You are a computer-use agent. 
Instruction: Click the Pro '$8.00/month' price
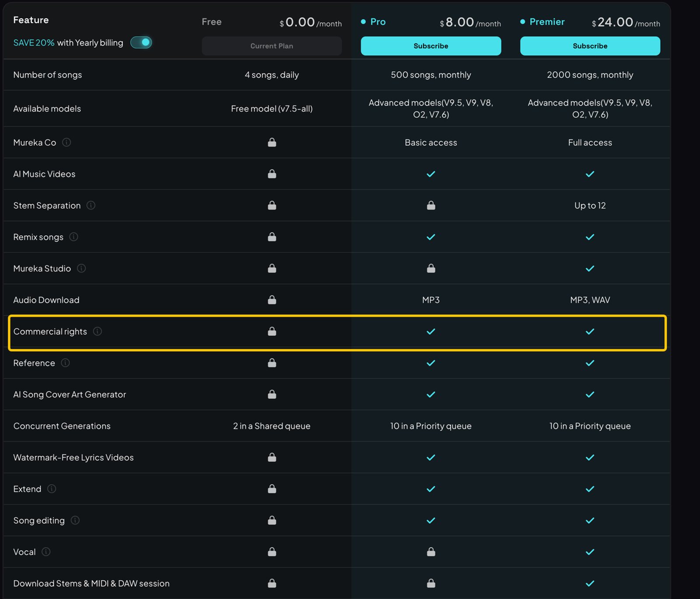[x=470, y=22]
